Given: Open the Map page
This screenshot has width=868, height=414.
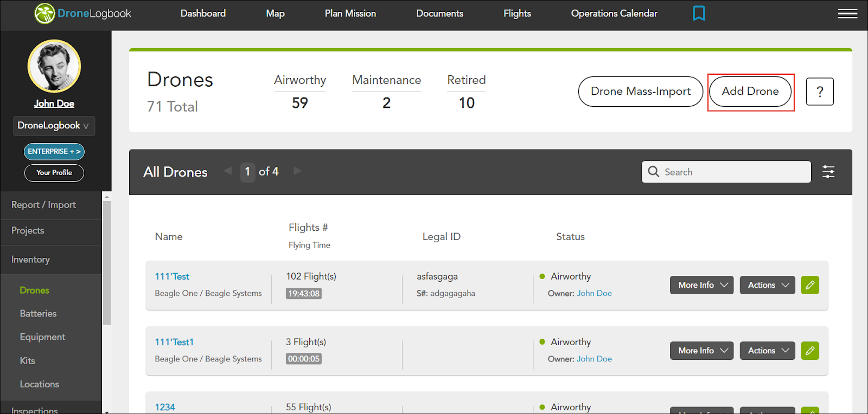Looking at the screenshot, I should (x=275, y=14).
